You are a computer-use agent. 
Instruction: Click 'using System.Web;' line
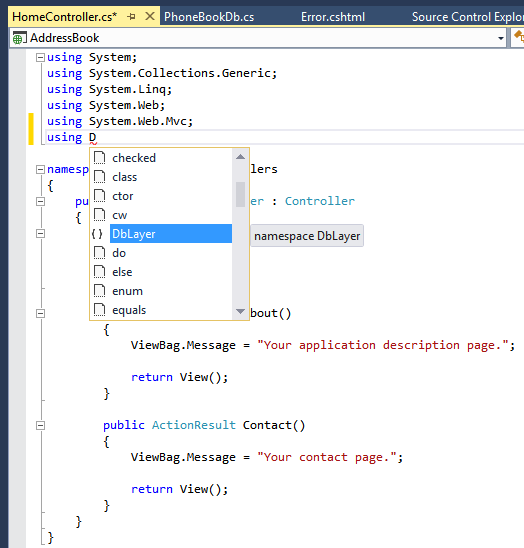point(106,105)
